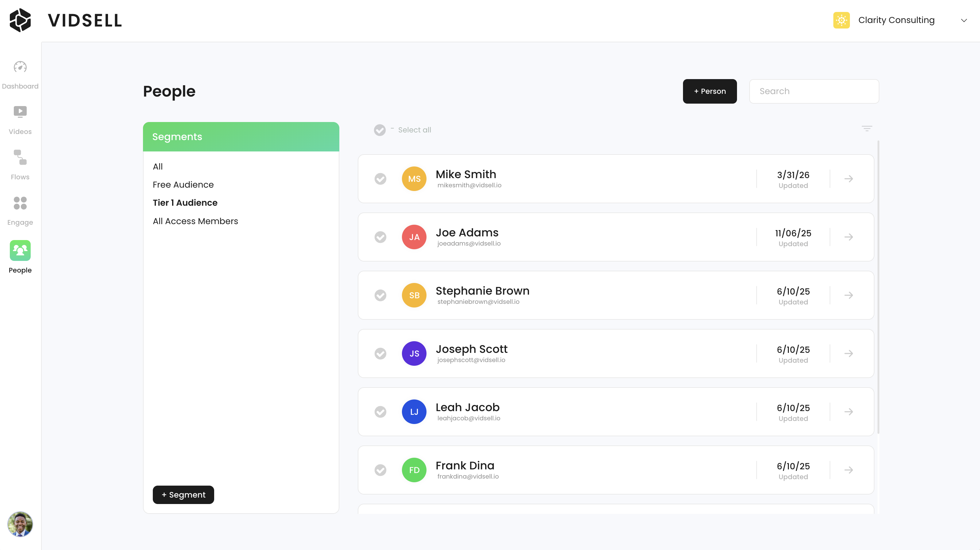The height and width of the screenshot is (550, 980).
Task: Open Mike Smith's details arrow
Action: point(848,179)
